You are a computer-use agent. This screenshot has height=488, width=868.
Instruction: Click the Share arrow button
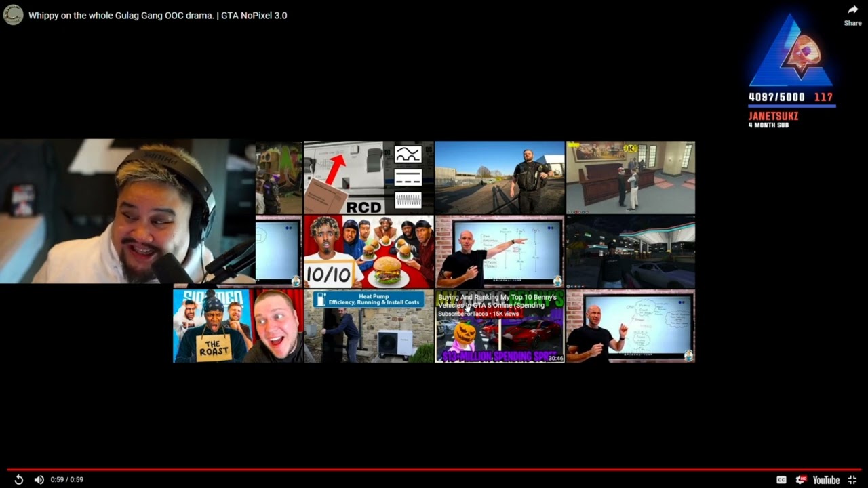pos(852,15)
